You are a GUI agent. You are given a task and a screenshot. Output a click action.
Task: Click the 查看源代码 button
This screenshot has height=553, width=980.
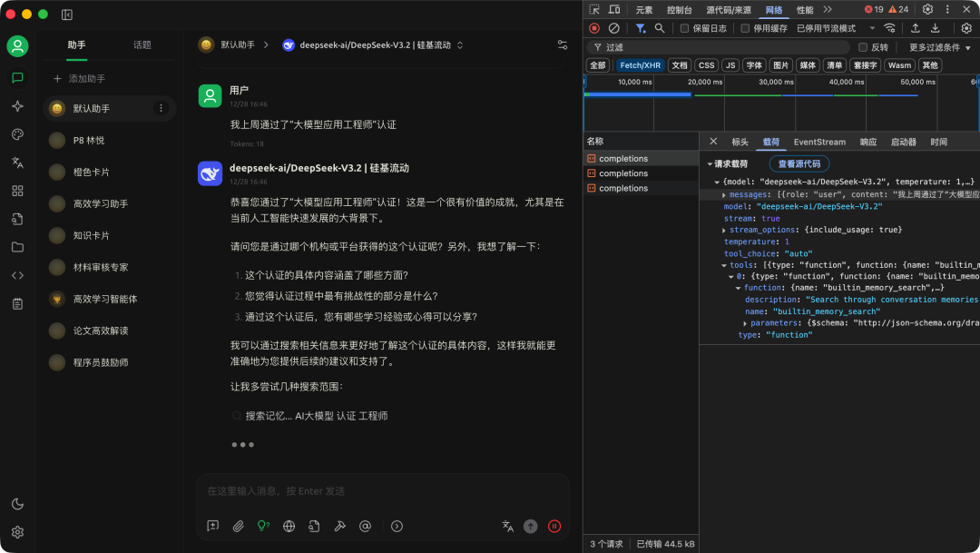799,163
